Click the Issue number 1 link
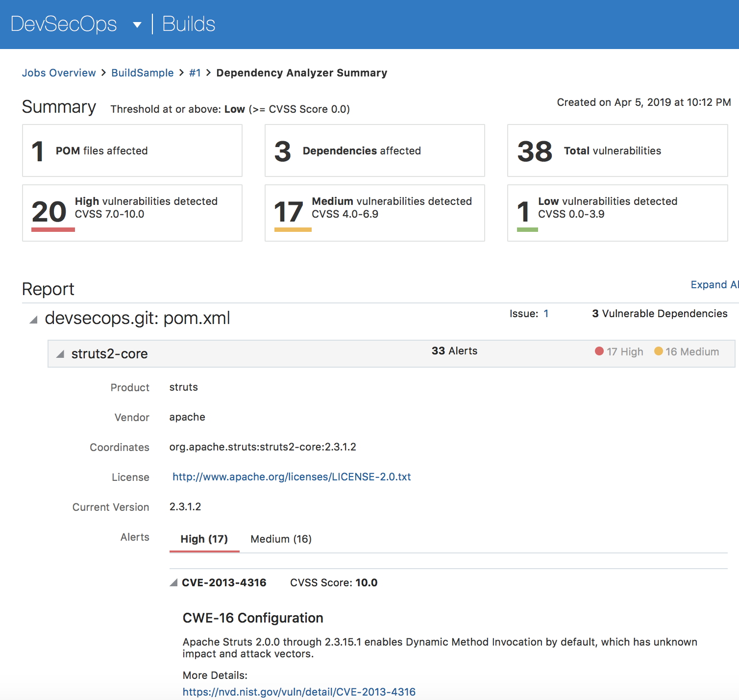This screenshot has height=700, width=739. pyautogui.click(x=546, y=314)
